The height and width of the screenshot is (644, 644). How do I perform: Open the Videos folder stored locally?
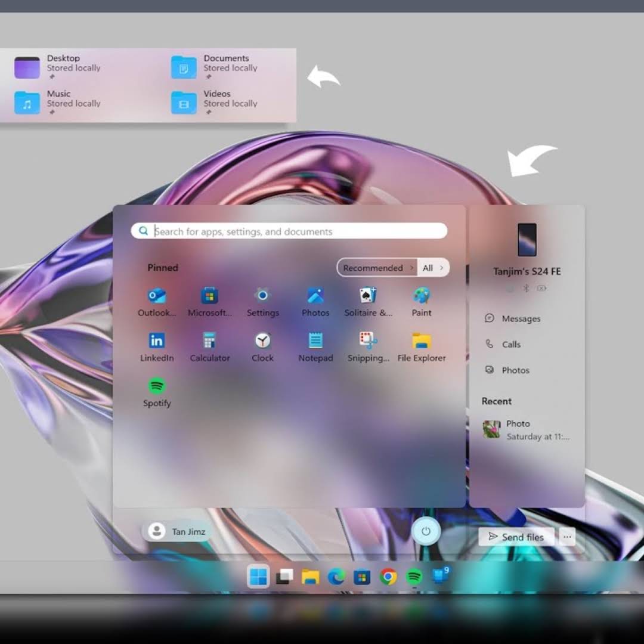click(x=215, y=103)
